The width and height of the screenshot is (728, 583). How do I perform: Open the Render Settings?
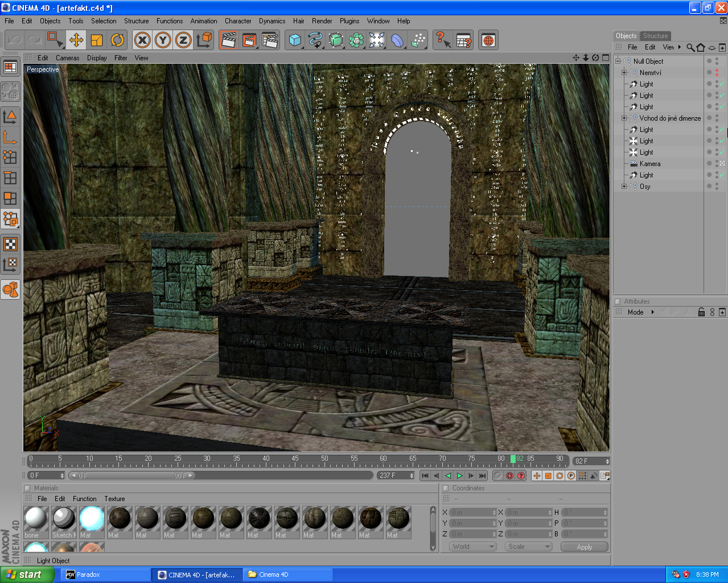pyautogui.click(x=270, y=40)
